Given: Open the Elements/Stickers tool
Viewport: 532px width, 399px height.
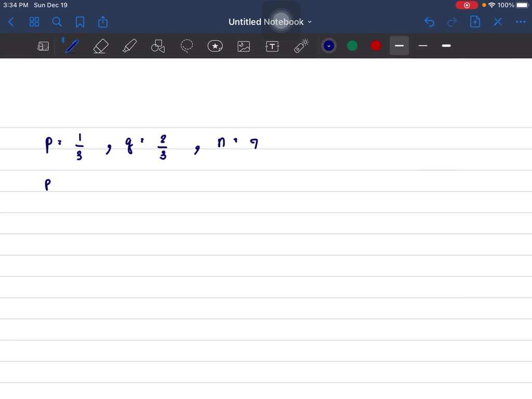Looking at the screenshot, I should click(x=215, y=46).
